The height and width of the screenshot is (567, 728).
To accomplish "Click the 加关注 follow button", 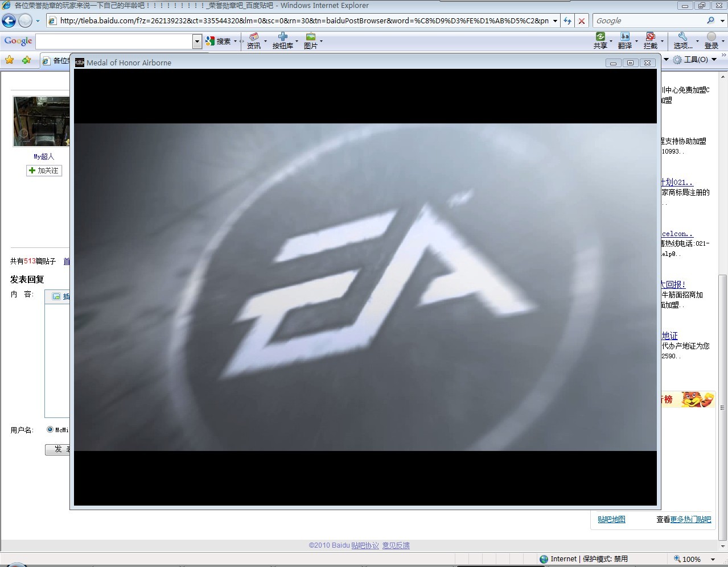I will pyautogui.click(x=44, y=171).
